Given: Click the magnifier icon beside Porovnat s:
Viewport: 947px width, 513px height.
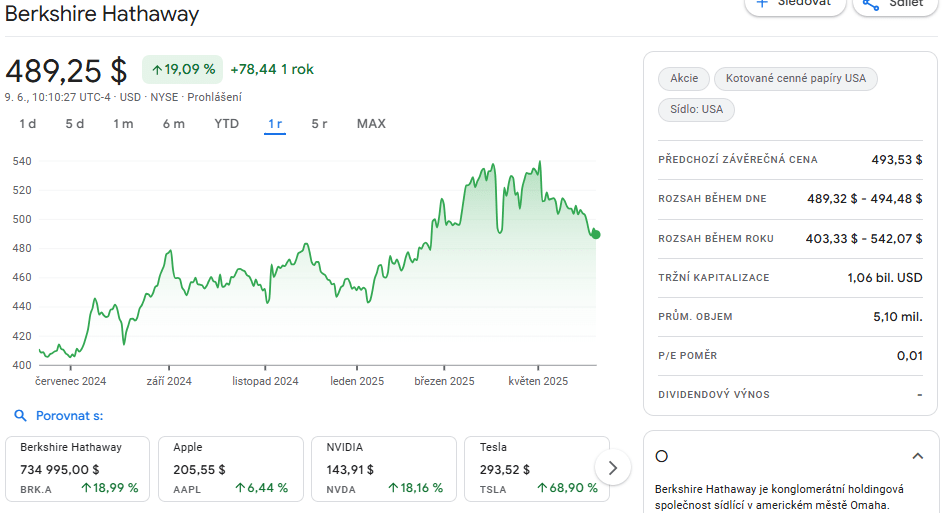Looking at the screenshot, I should [x=21, y=416].
